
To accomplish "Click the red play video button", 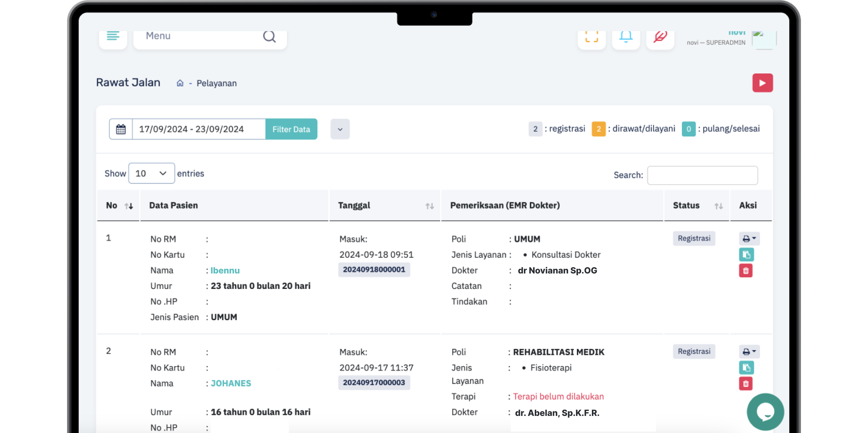I will (762, 83).
